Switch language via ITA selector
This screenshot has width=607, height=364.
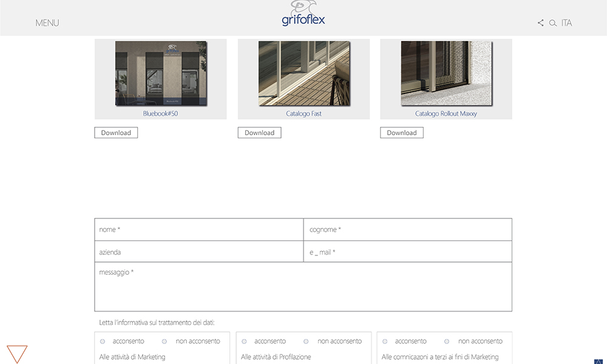[x=566, y=23]
